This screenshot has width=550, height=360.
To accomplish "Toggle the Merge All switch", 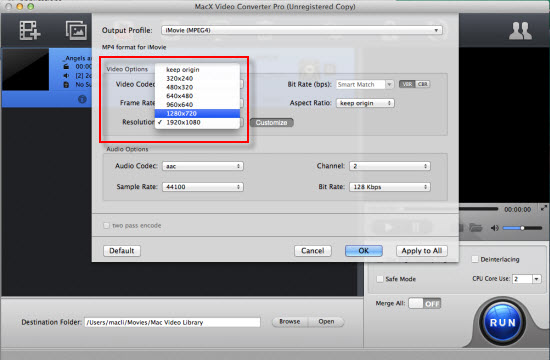I will click(x=424, y=304).
